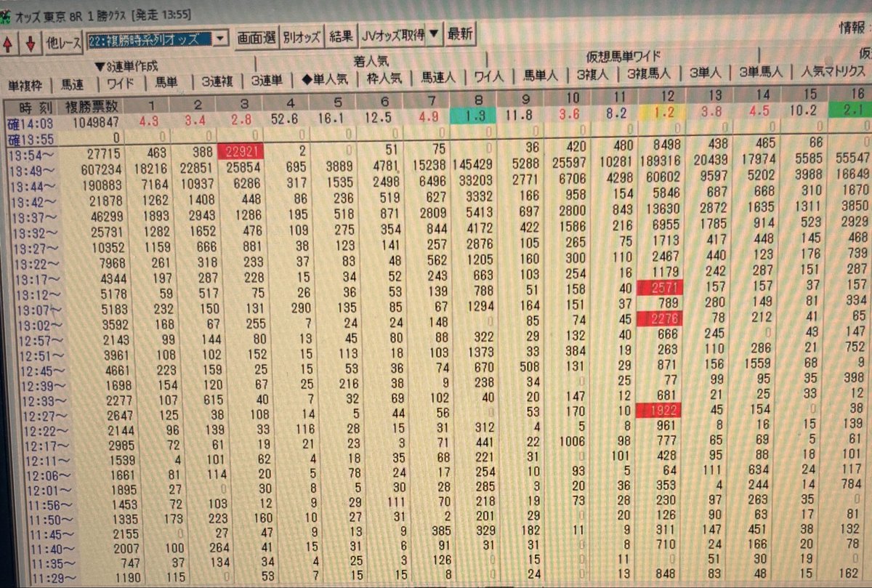Open the 22:複勝時系列オッズ screen selector dropdown

[x=221, y=38]
